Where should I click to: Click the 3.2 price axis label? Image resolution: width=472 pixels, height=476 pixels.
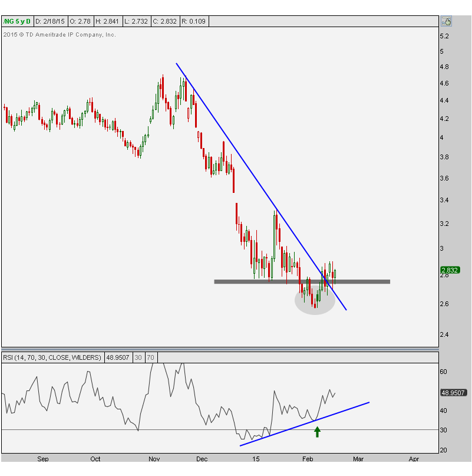click(444, 224)
